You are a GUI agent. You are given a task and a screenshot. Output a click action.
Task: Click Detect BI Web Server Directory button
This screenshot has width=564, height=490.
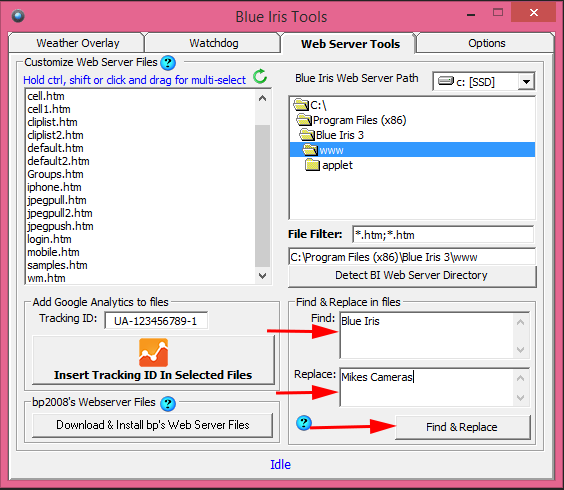pos(412,276)
